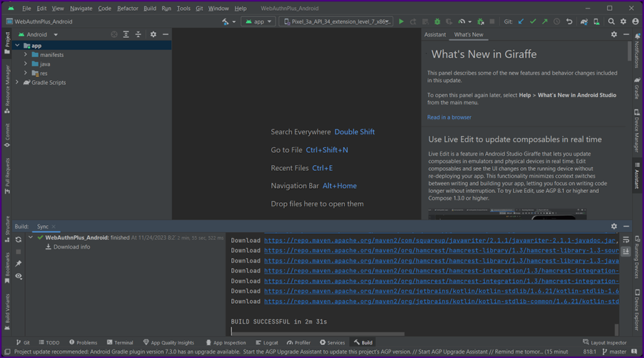Toggle pin tab in Build panel
The image size is (644, 358).
pos(19,264)
